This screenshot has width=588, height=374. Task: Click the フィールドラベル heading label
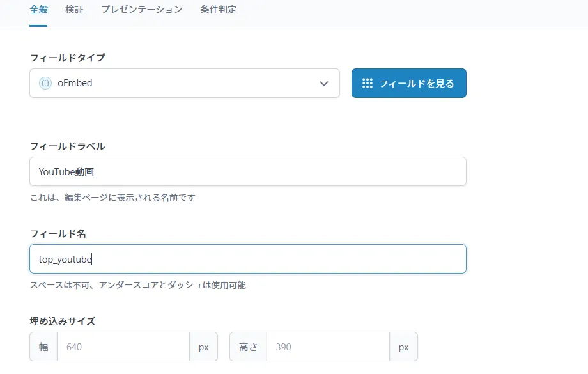pos(67,146)
